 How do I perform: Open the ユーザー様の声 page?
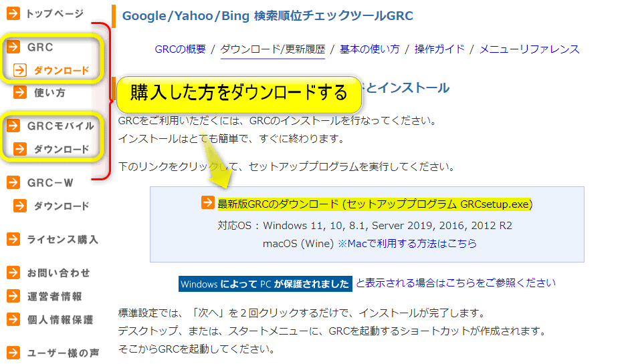(x=63, y=353)
